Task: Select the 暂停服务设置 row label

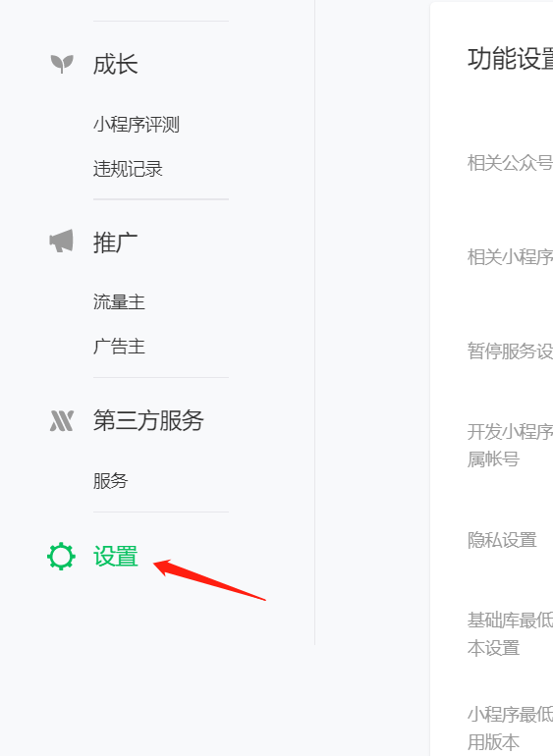Action: [x=510, y=351]
